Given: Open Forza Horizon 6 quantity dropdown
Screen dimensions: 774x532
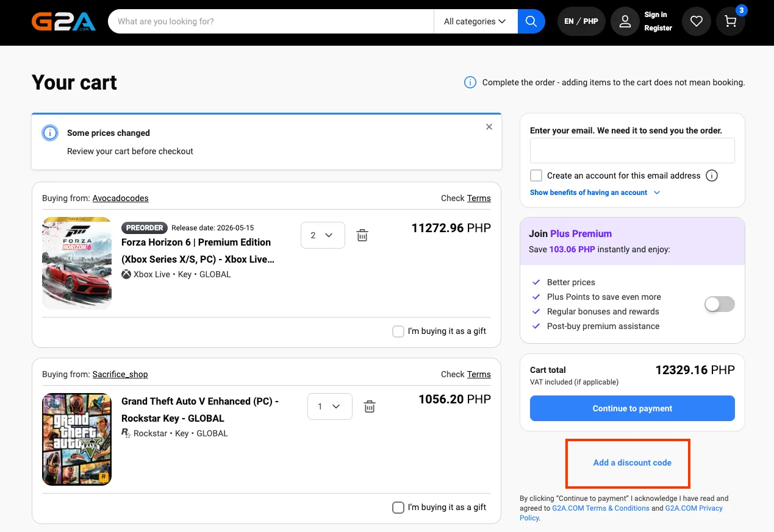Looking at the screenshot, I should click(x=323, y=235).
